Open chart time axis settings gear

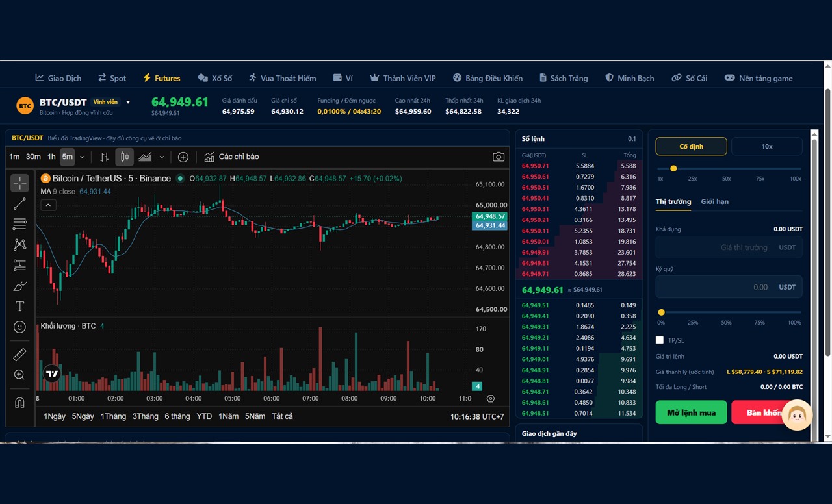491,399
